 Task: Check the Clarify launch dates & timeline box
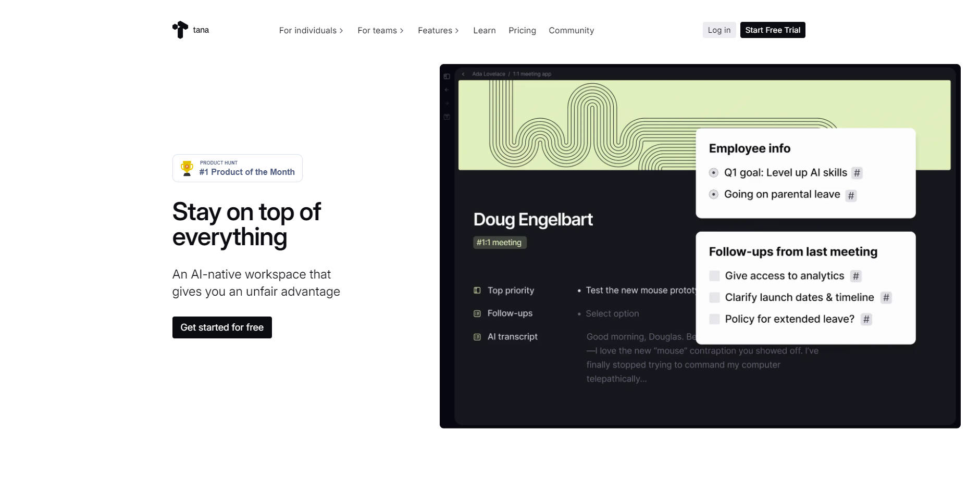(715, 297)
